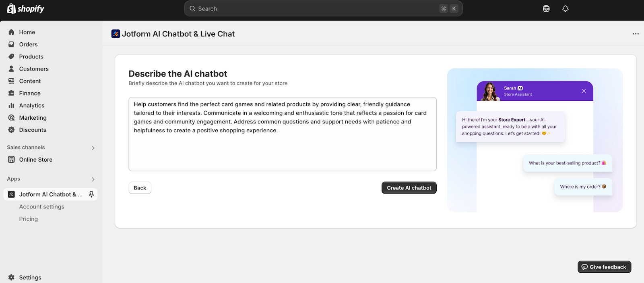Open Account settings under Jotform app
This screenshot has height=283, width=644.
pyautogui.click(x=41, y=207)
